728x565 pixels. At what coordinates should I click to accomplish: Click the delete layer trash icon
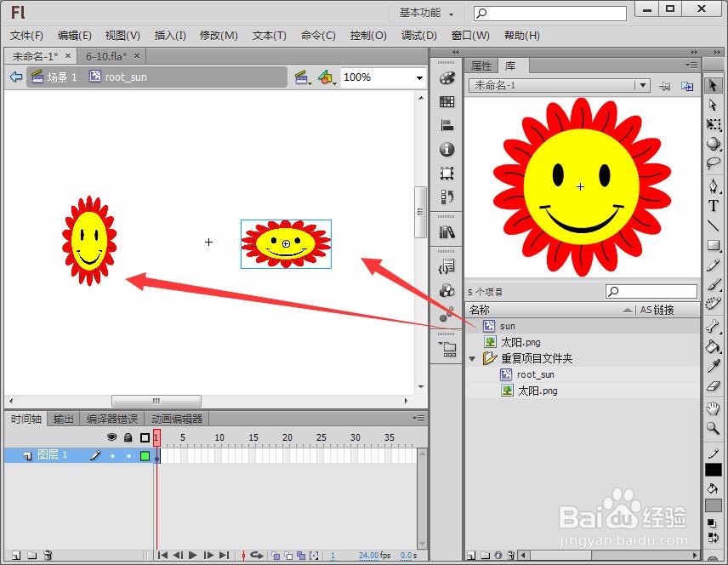point(48,554)
